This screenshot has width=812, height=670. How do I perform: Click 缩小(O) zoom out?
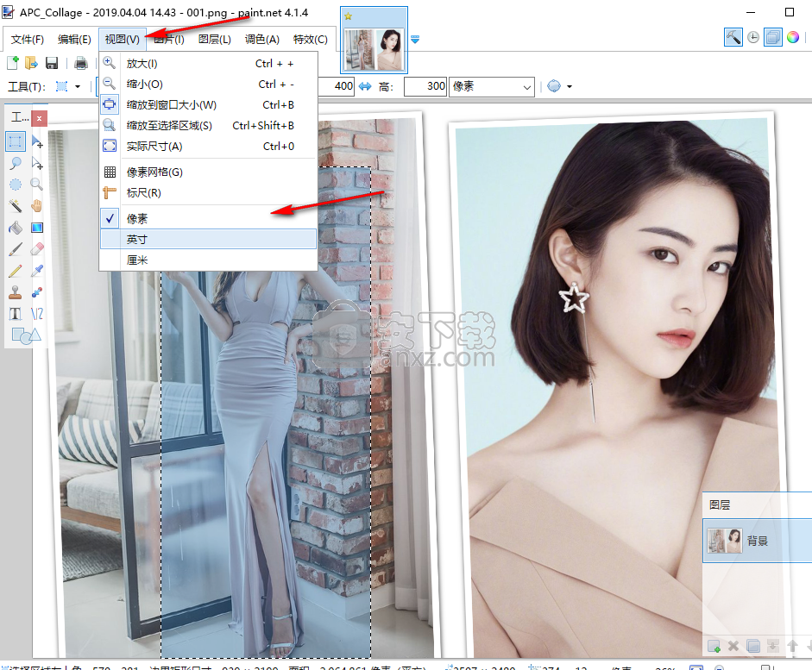tap(208, 84)
